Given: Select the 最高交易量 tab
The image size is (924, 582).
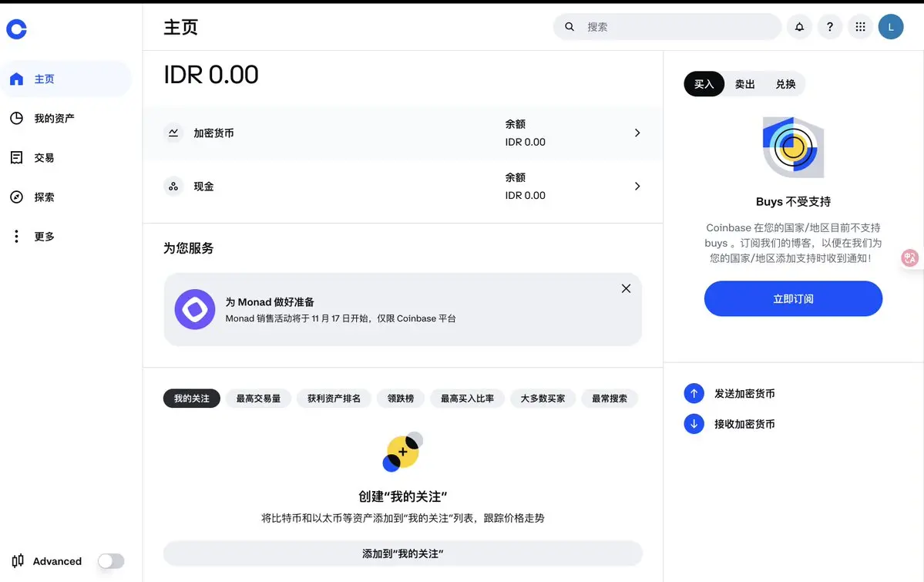Looking at the screenshot, I should pyautogui.click(x=258, y=399).
